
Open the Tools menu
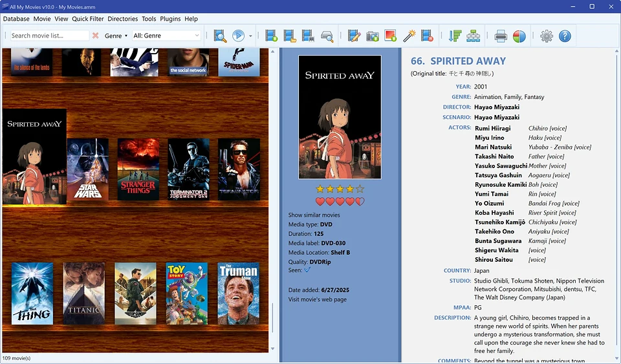149,19
